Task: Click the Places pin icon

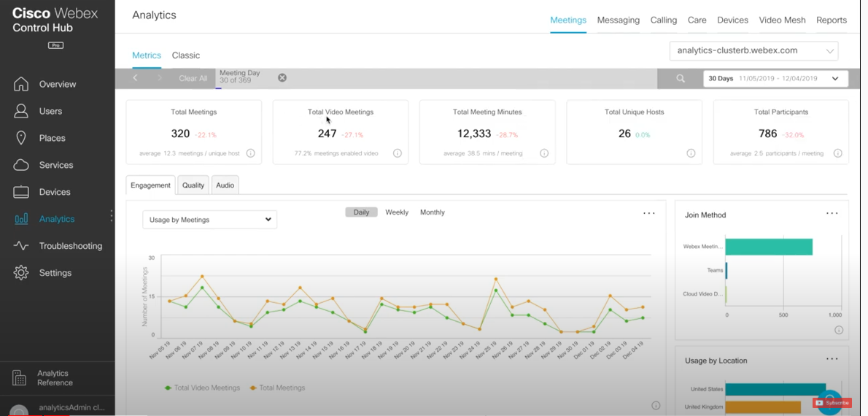Action: coord(21,138)
